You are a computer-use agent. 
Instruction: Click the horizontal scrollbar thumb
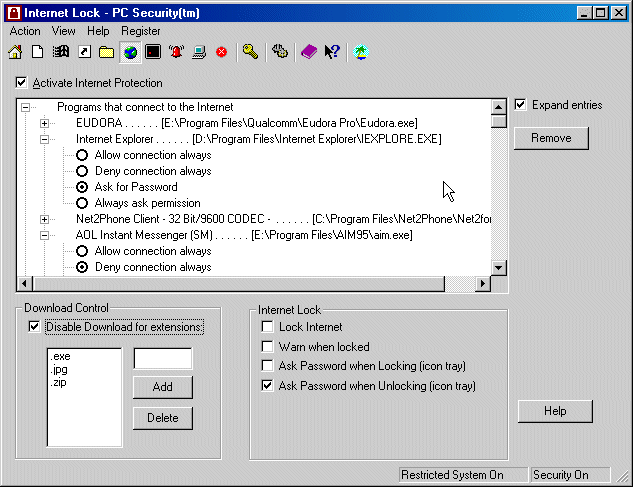click(x=238, y=283)
